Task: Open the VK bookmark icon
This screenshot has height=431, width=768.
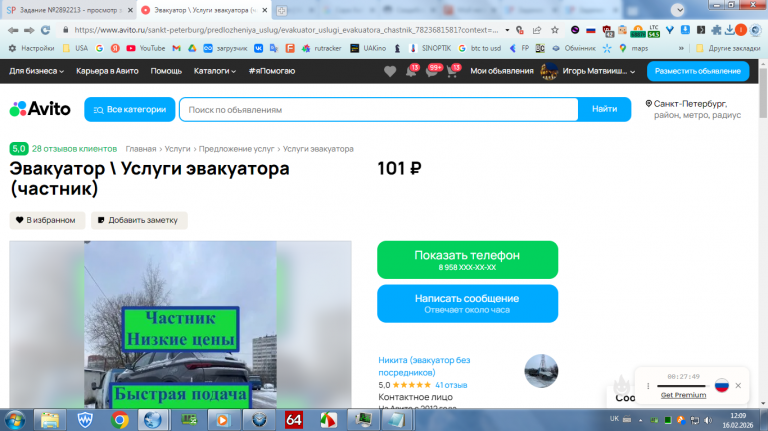Action: coord(259,48)
